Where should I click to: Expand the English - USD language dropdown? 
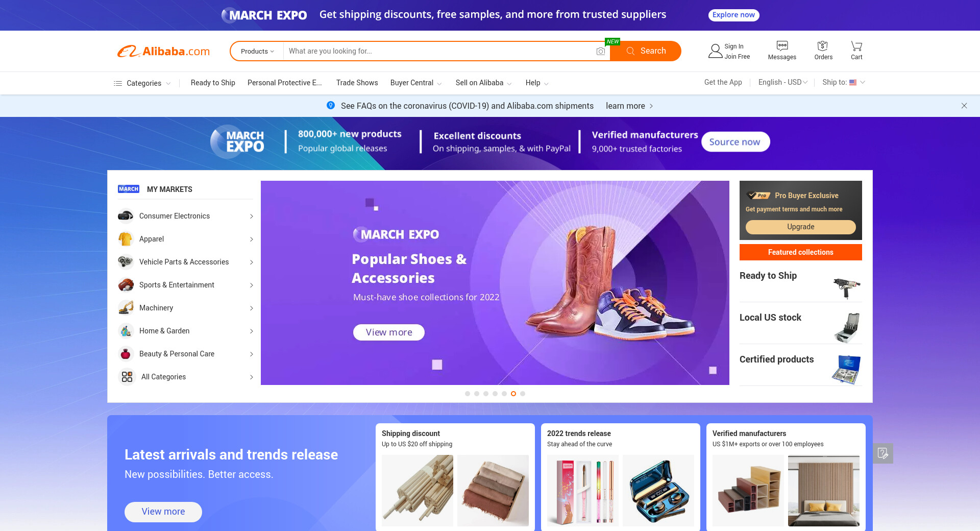[x=783, y=82]
